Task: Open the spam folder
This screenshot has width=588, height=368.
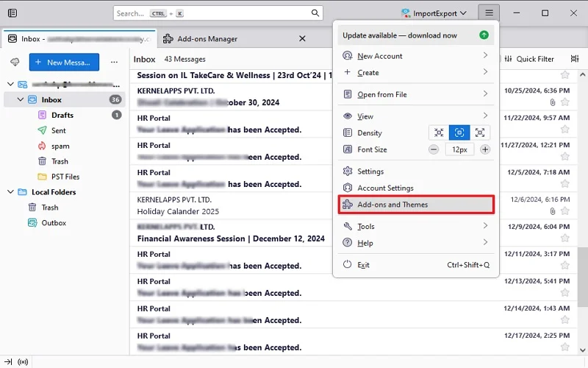Action: pyautogui.click(x=65, y=146)
